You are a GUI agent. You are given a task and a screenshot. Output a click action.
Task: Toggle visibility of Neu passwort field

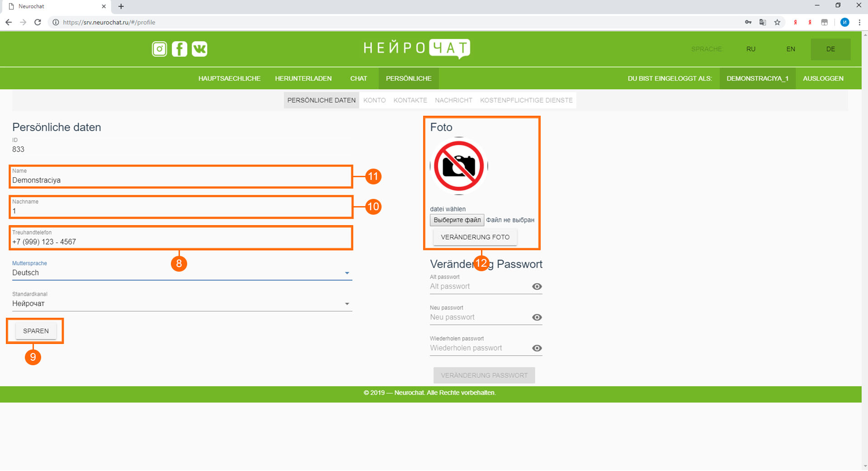537,317
